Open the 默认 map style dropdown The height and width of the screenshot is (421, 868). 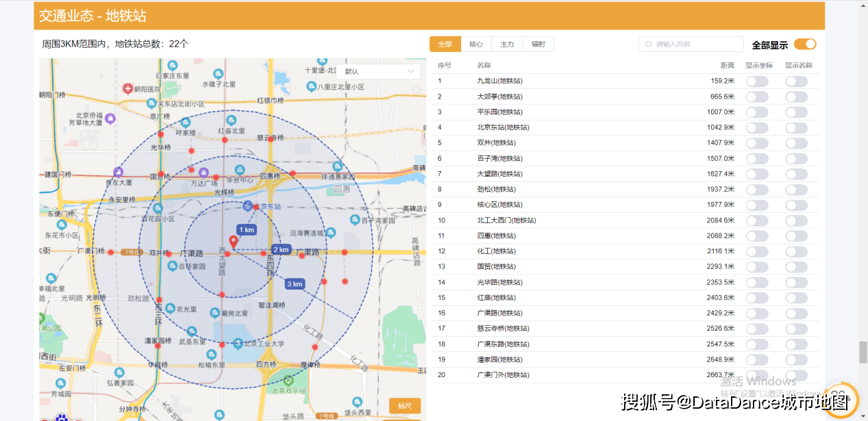click(378, 71)
